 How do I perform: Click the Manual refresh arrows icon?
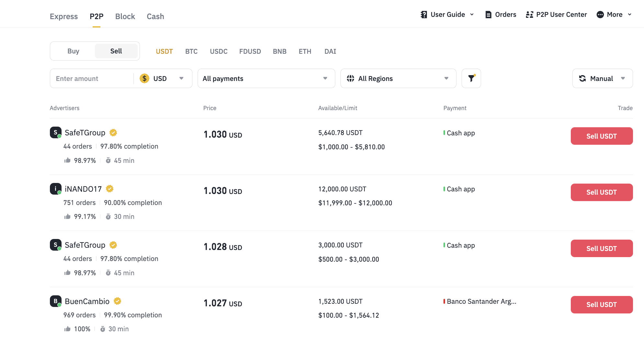click(582, 78)
